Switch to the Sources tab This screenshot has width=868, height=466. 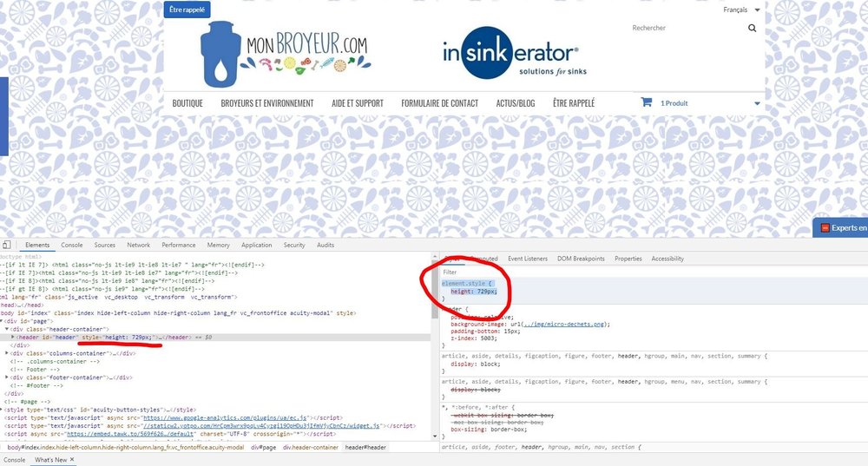click(x=105, y=245)
